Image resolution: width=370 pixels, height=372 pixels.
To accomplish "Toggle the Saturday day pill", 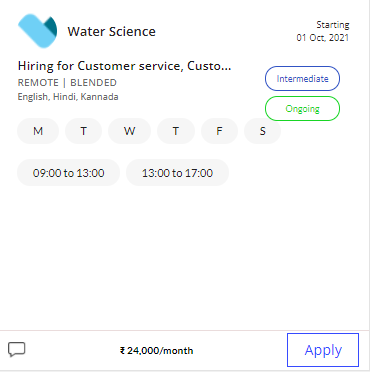I will tap(262, 131).
